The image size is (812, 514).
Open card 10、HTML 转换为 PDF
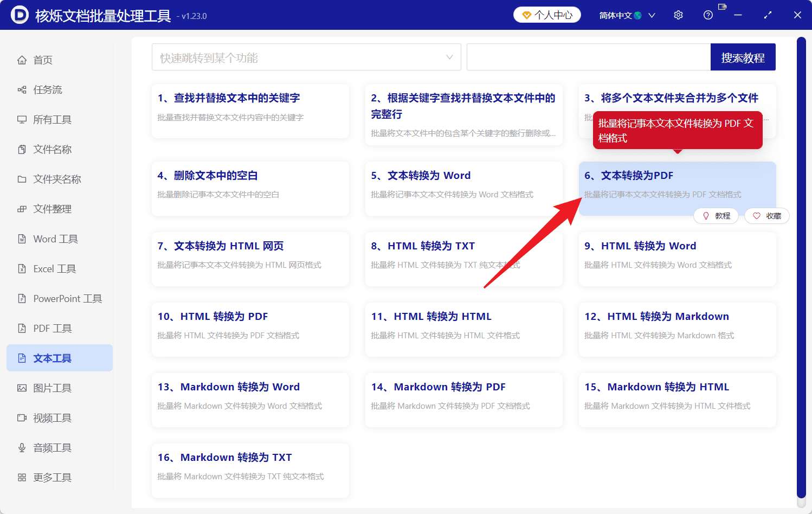coord(250,330)
